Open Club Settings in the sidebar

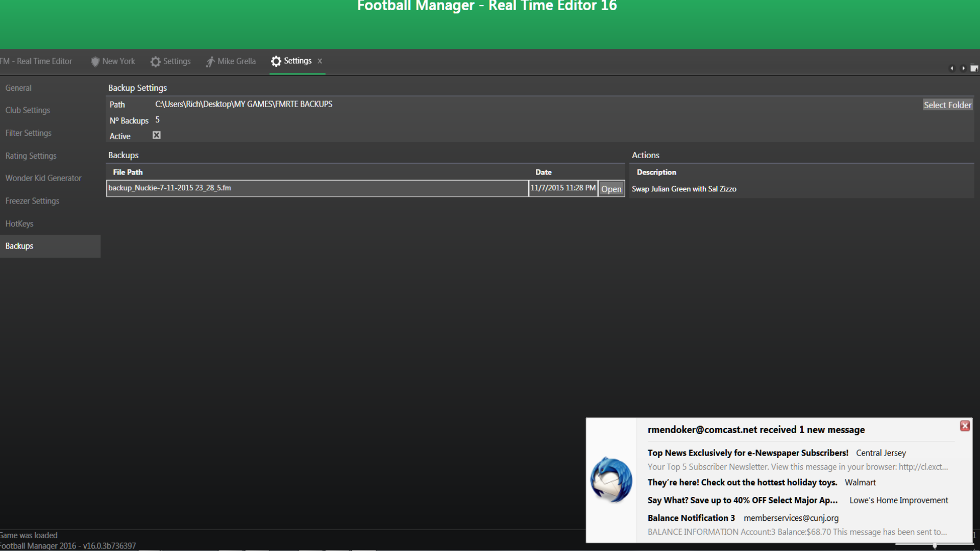click(50, 110)
